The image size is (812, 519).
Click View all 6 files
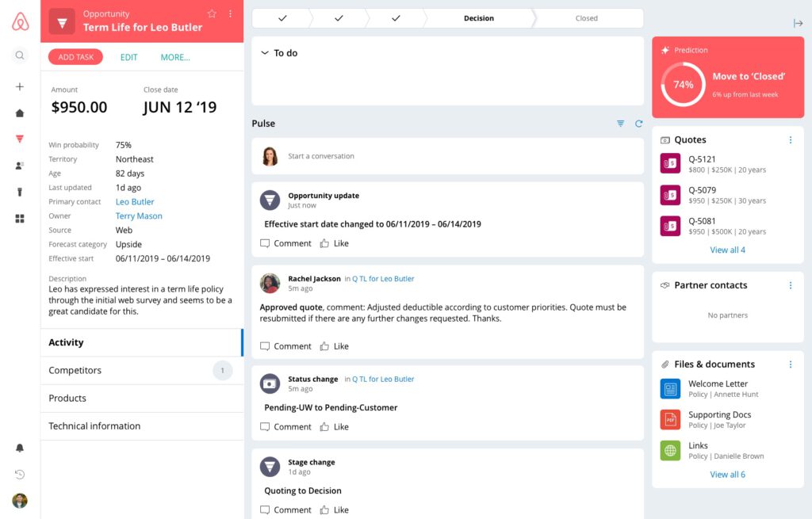728,475
